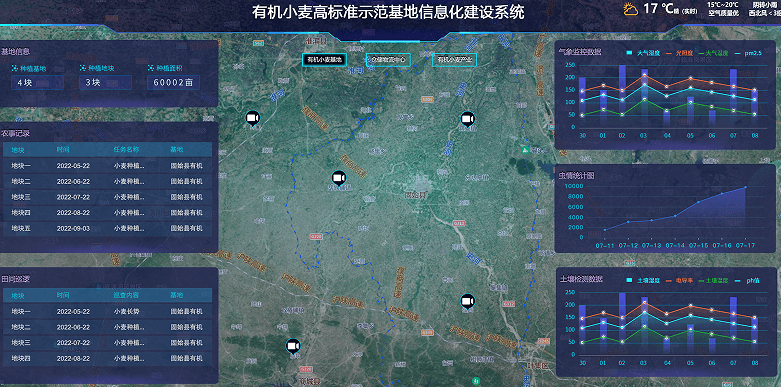Click the 固始县 label on the map
The width and height of the screenshot is (781, 387).
click(x=415, y=195)
